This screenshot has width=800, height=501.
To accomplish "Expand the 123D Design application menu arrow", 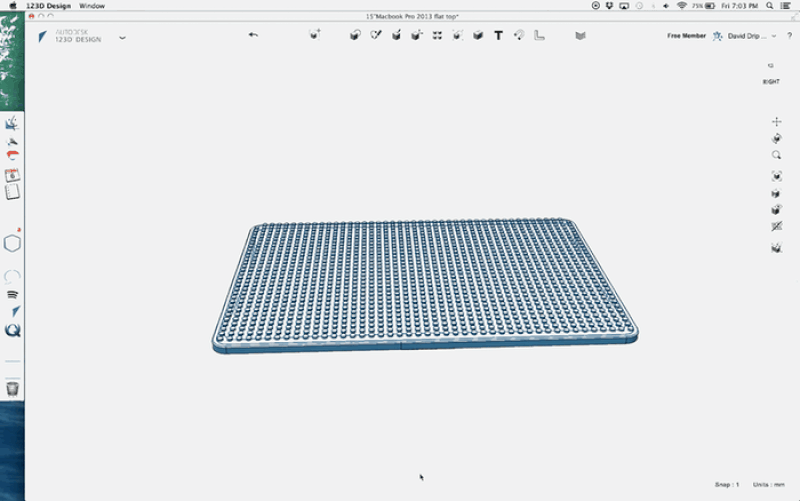I will click(122, 38).
